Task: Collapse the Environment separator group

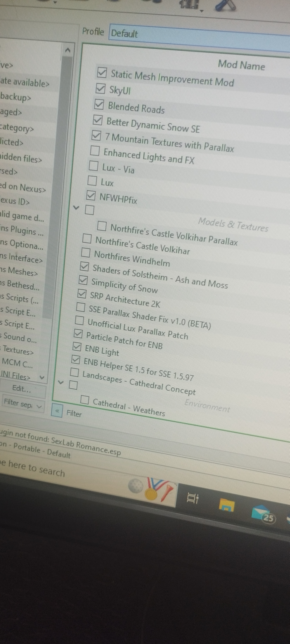Action: pyautogui.click(x=60, y=382)
